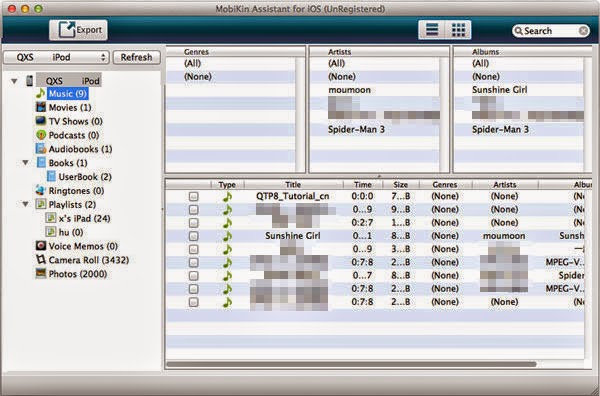This screenshot has height=396, width=600.
Task: Check the Sunshine Girl track checkbox
Action: [x=194, y=236]
